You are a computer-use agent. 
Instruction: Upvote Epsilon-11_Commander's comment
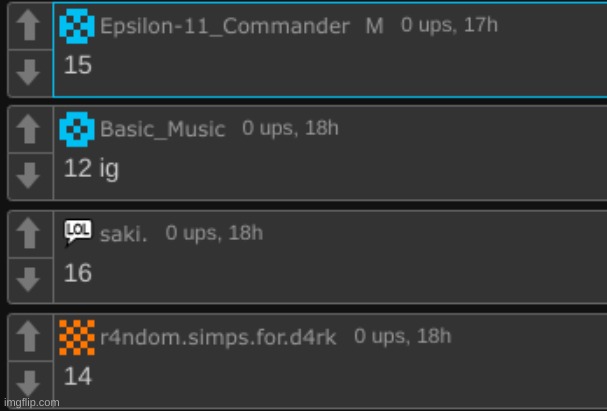[x=29, y=27]
